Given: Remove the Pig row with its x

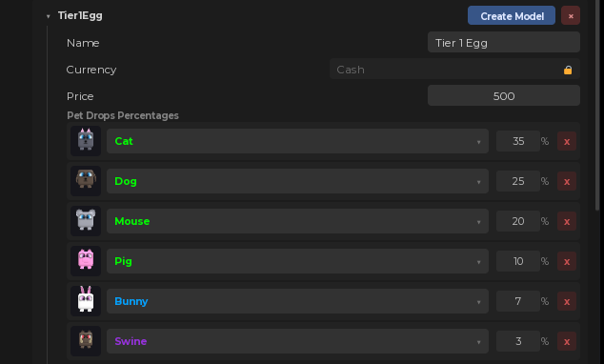Looking at the screenshot, I should click(x=567, y=261).
